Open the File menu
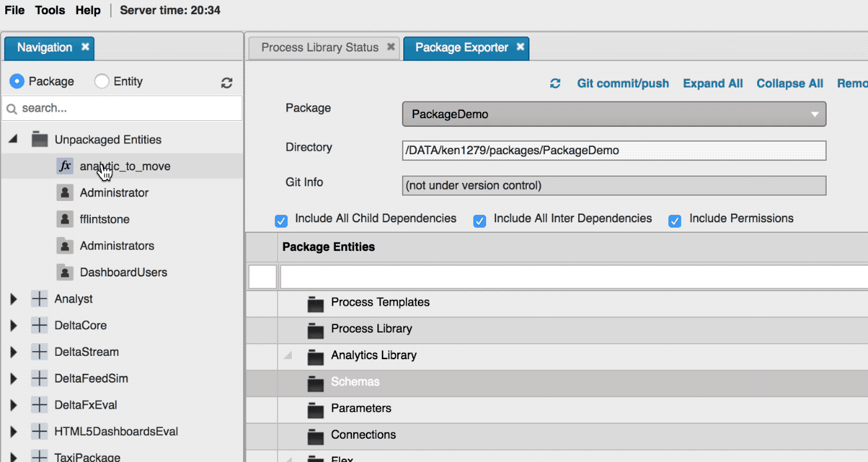 pyautogui.click(x=15, y=10)
